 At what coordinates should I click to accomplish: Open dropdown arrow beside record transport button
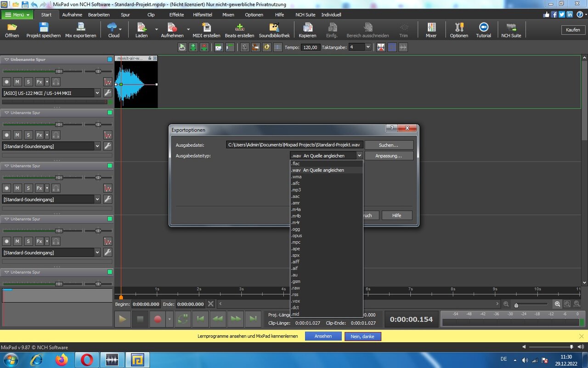point(170,319)
